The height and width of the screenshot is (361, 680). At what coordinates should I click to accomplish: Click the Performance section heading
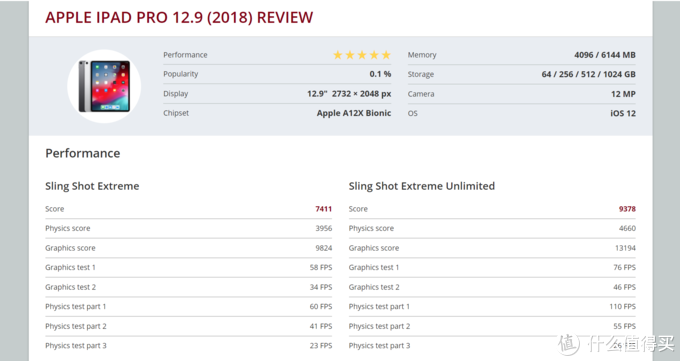(83, 153)
